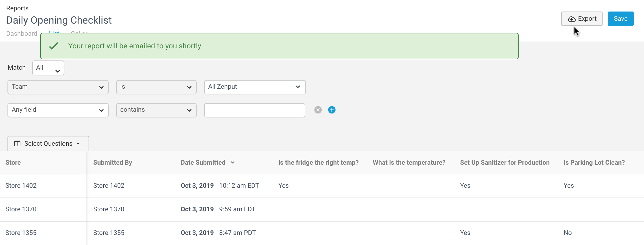This screenshot has height=245, width=644.
Task: Click the empty filter value text field
Action: pos(255,110)
